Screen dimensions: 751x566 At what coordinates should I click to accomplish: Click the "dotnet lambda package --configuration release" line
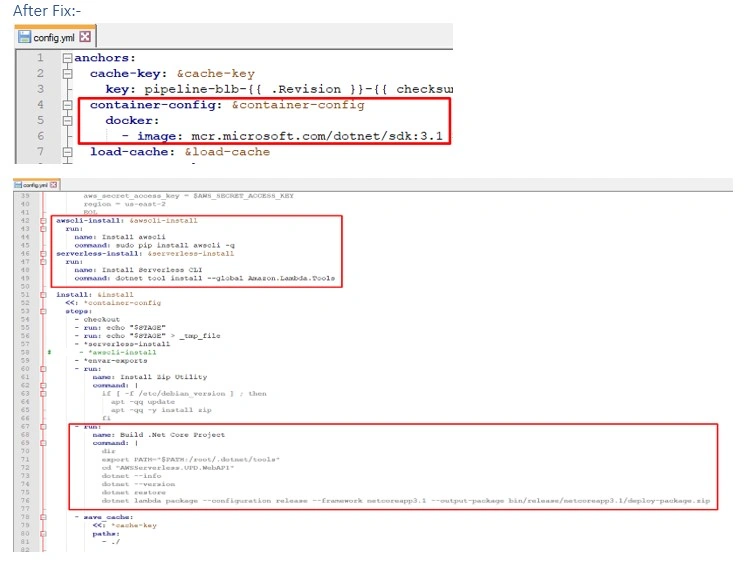(x=406, y=501)
